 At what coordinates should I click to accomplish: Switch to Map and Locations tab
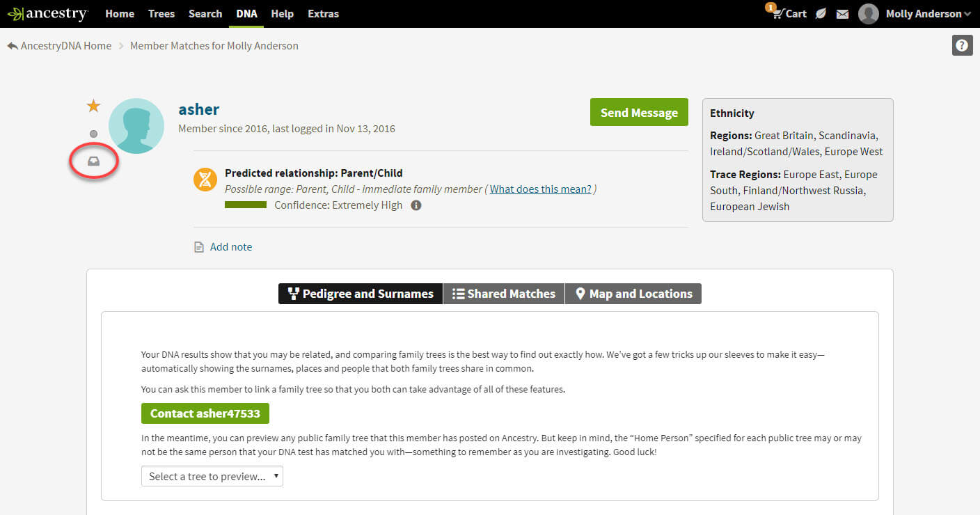coord(633,294)
